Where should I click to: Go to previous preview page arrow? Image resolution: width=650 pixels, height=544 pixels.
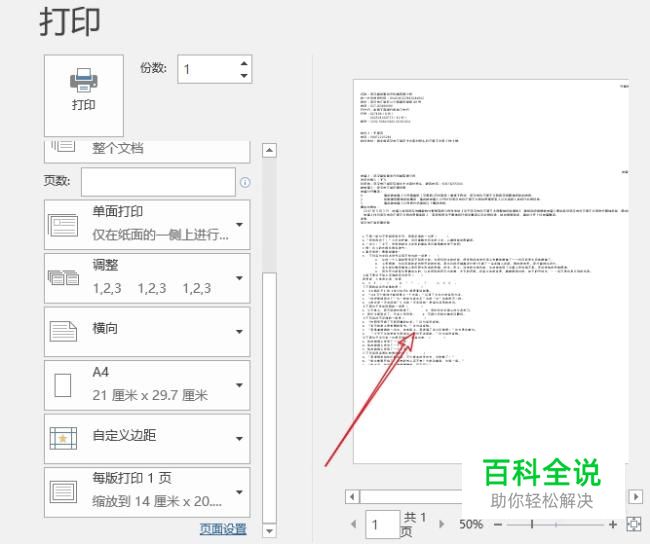[354, 524]
